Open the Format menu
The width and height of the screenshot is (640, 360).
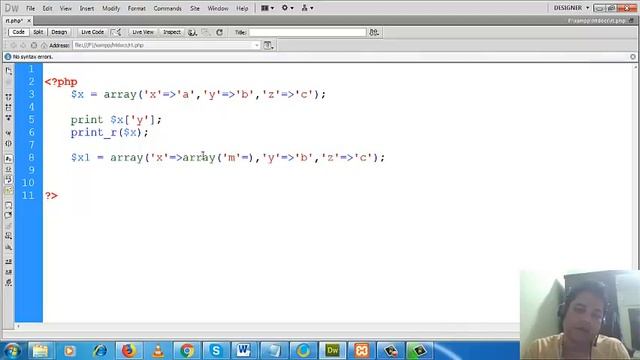point(136,8)
